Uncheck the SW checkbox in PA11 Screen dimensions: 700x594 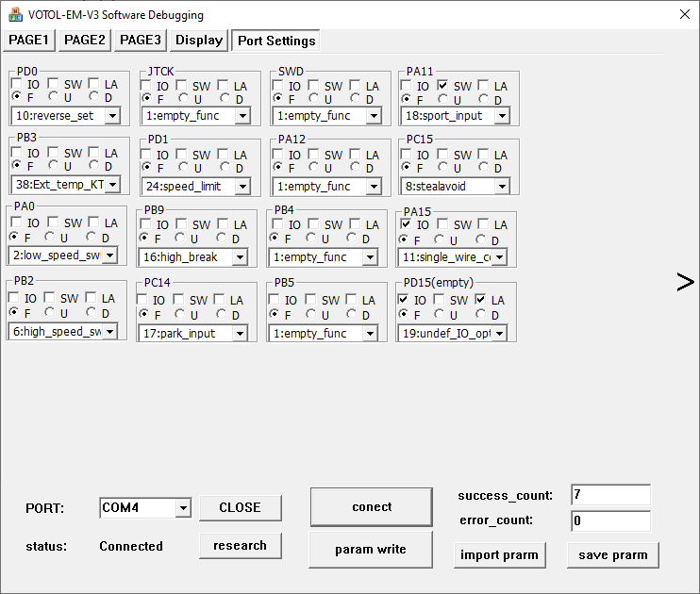442,86
